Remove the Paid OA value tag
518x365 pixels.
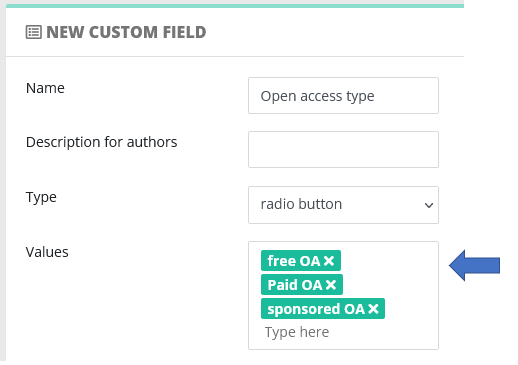[x=331, y=285]
